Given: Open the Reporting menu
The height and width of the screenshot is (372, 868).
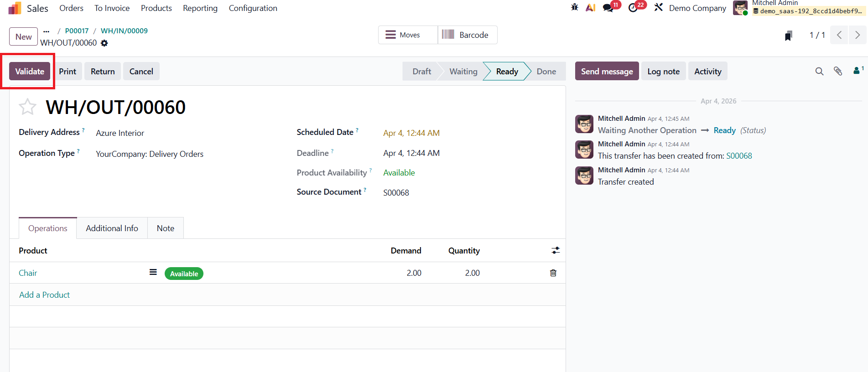Looking at the screenshot, I should [x=200, y=8].
